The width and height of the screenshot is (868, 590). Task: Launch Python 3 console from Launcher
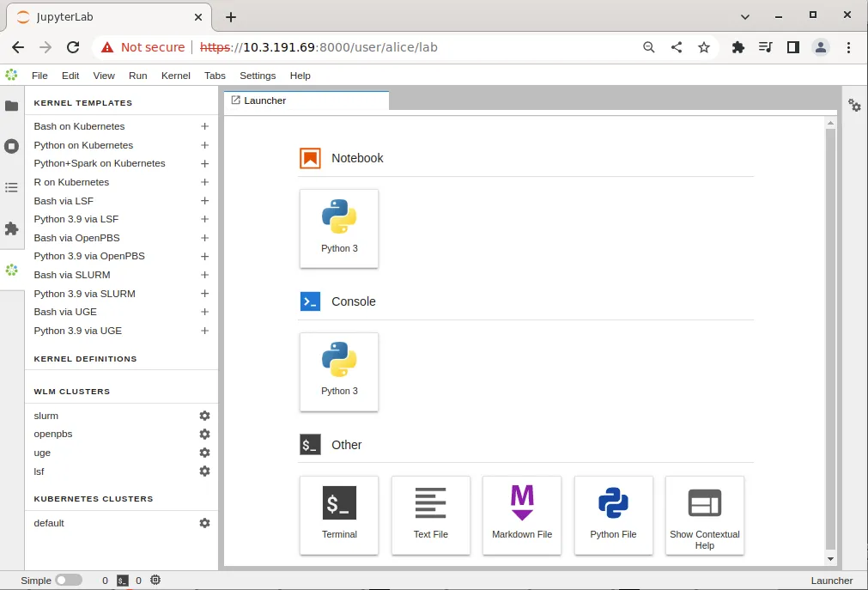[x=339, y=372]
